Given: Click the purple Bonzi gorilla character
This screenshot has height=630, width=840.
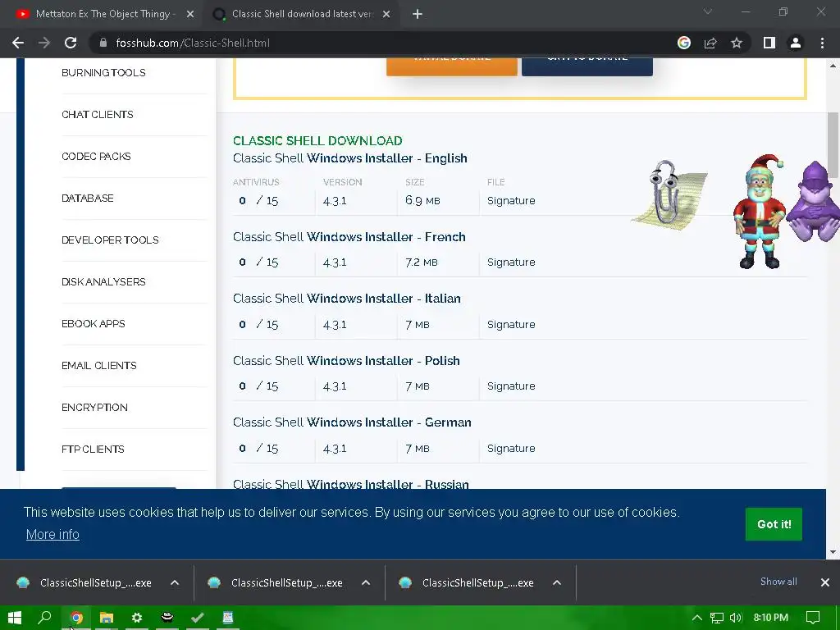Looking at the screenshot, I should point(814,201).
